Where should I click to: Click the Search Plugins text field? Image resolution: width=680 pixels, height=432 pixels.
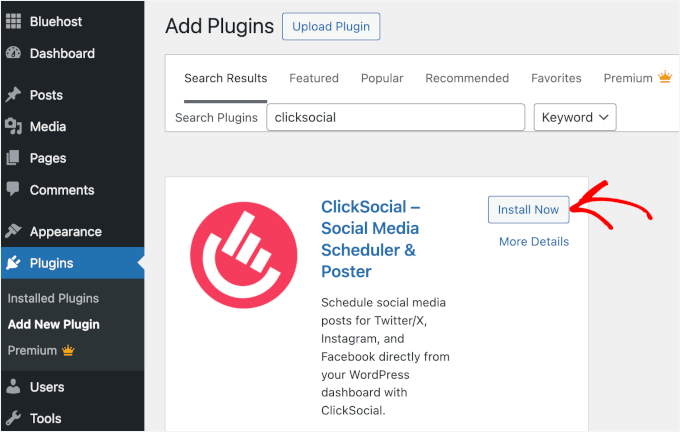click(x=395, y=117)
